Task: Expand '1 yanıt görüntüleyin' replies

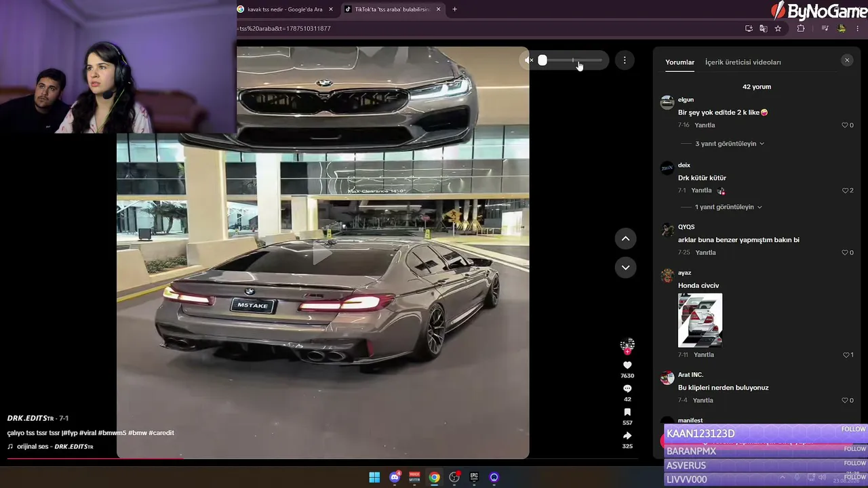Action: coord(728,207)
